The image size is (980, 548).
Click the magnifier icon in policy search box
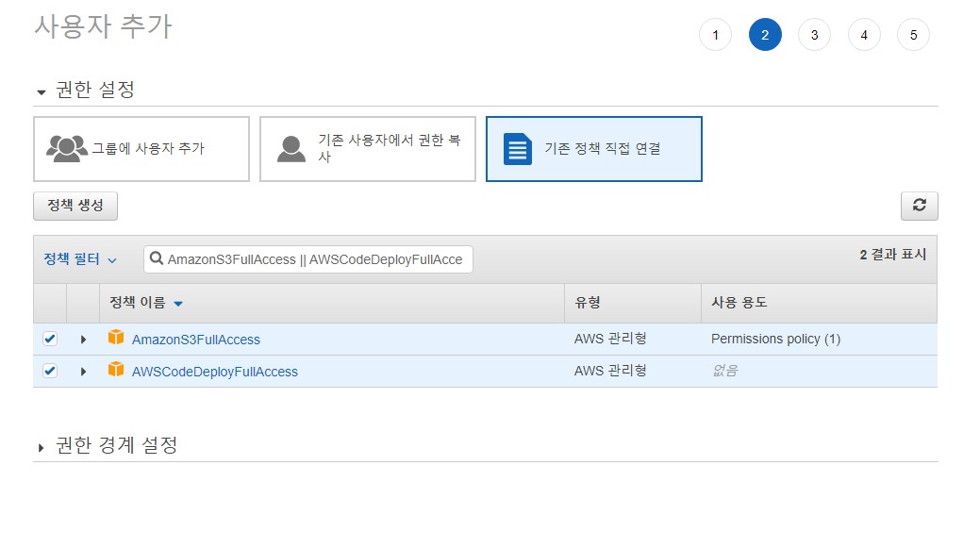click(x=157, y=258)
